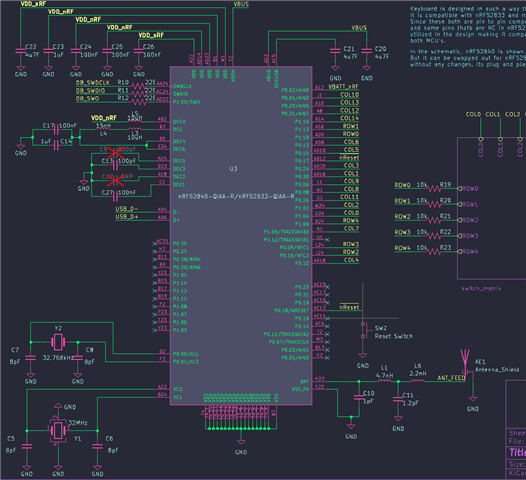The height and width of the screenshot is (480, 526).
Task: Select the C5 8pF capacitor
Action: (x=27, y=446)
